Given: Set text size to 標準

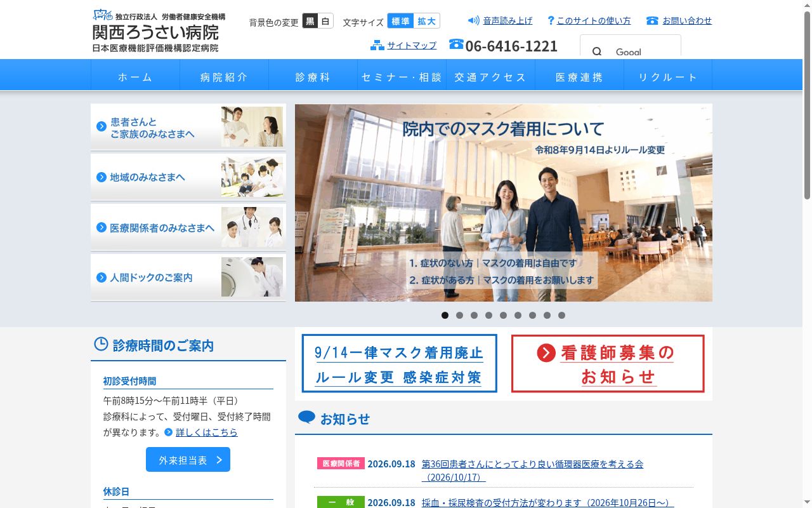Looking at the screenshot, I should 401,21.
